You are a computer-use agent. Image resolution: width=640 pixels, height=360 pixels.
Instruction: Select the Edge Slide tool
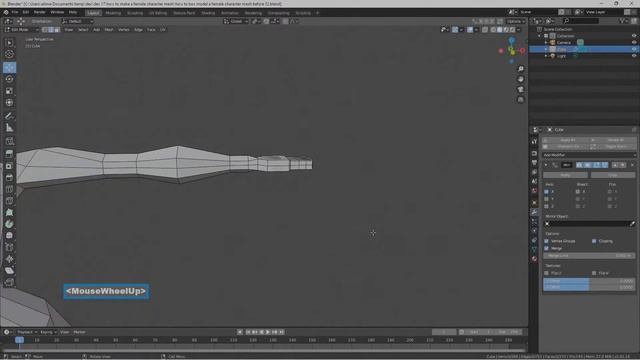pos(9,247)
